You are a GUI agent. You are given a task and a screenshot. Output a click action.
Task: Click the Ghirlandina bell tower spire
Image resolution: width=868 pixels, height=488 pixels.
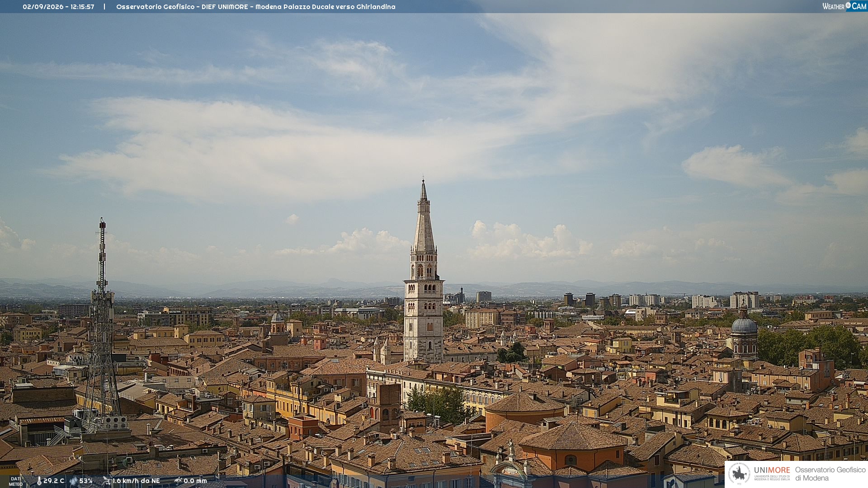424,217
